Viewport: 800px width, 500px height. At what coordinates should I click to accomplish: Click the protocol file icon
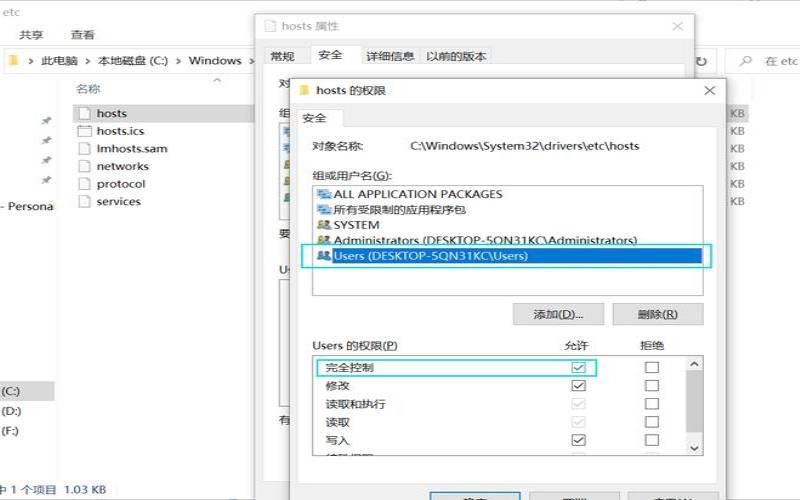(x=85, y=184)
